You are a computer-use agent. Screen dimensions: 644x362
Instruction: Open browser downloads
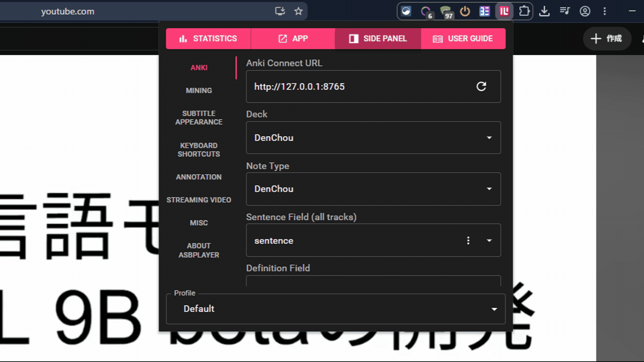click(544, 11)
